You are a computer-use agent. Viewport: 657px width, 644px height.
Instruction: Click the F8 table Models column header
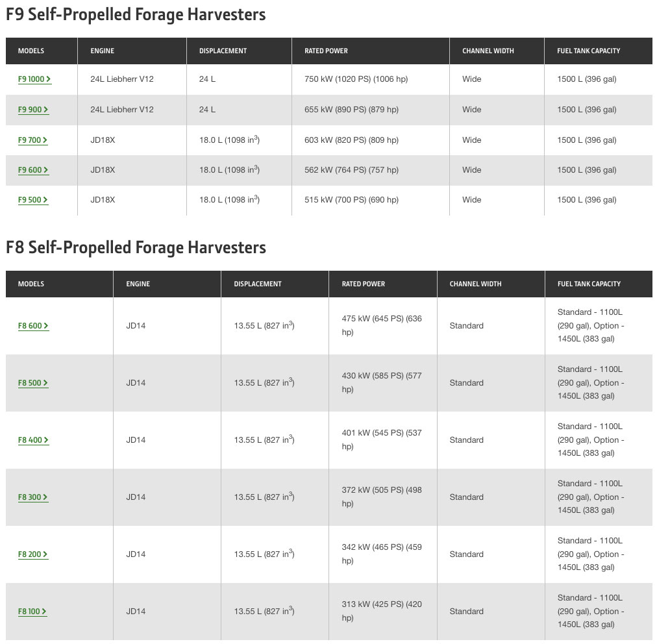pos(31,284)
